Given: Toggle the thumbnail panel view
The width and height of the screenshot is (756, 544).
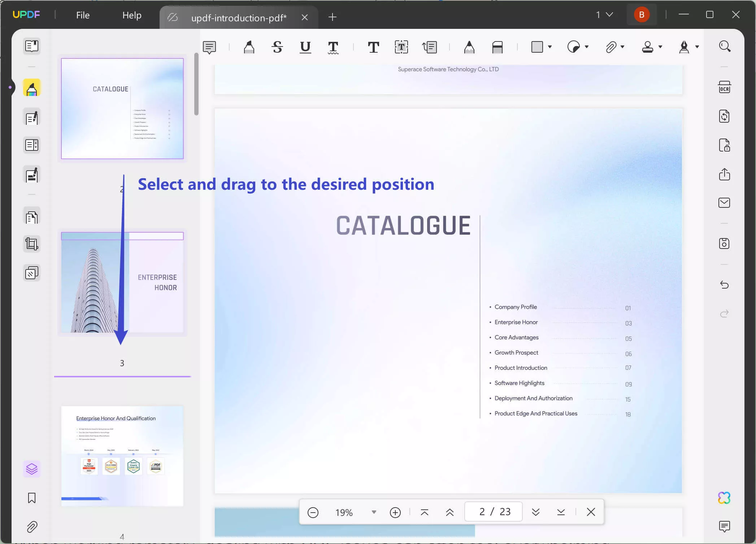Looking at the screenshot, I should click(32, 46).
